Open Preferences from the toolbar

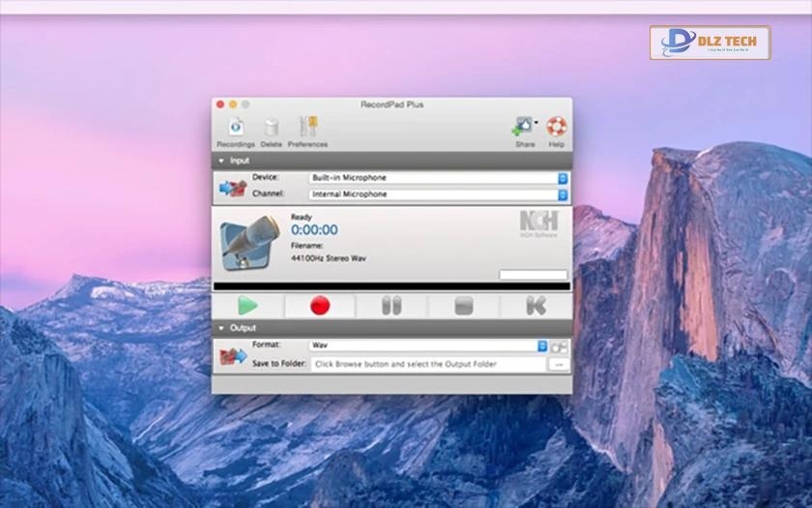tap(307, 129)
